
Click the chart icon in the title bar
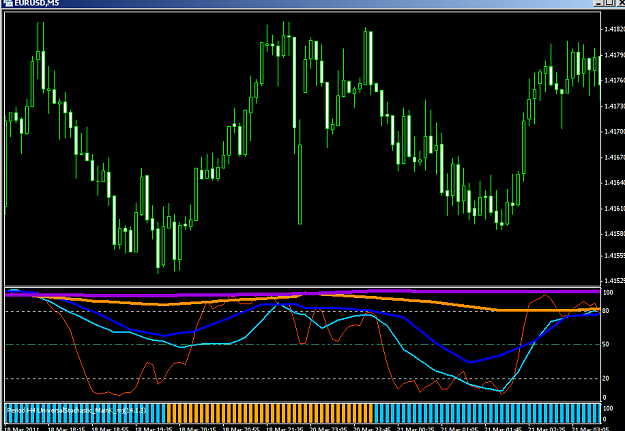8,3
